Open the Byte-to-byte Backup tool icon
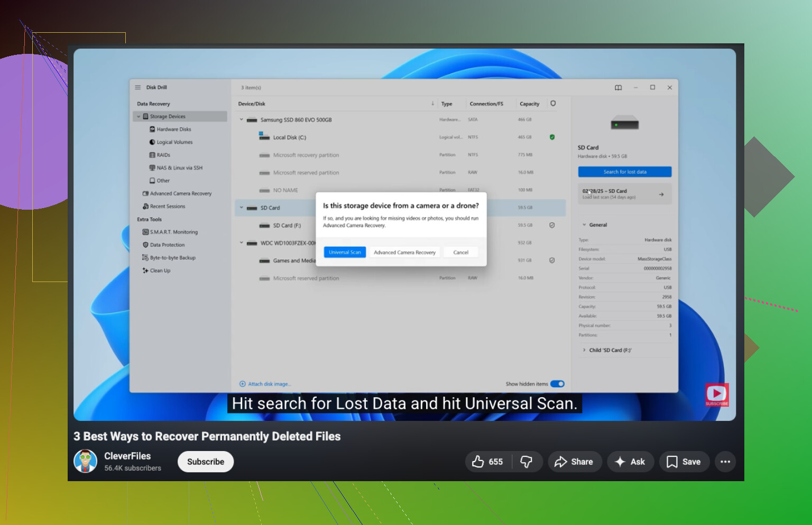 coord(145,258)
